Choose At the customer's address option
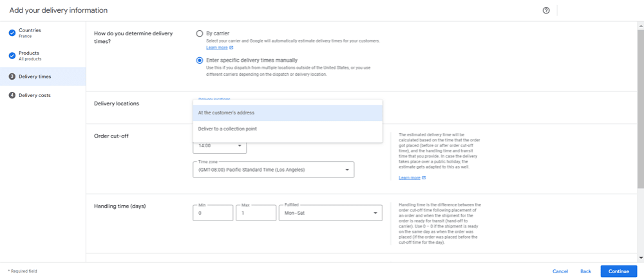This screenshot has width=644, height=279. pos(287,113)
